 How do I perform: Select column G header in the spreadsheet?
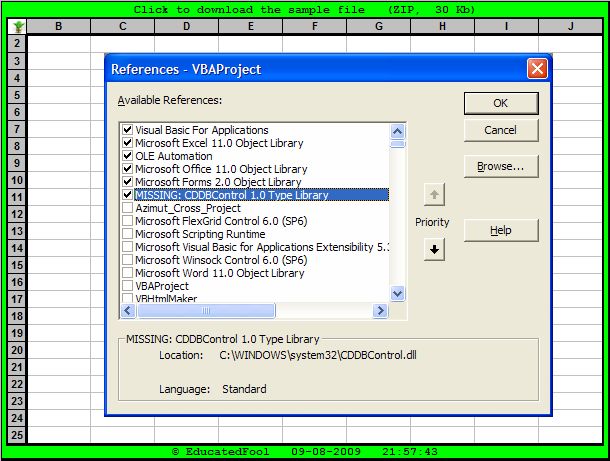pyautogui.click(x=379, y=26)
